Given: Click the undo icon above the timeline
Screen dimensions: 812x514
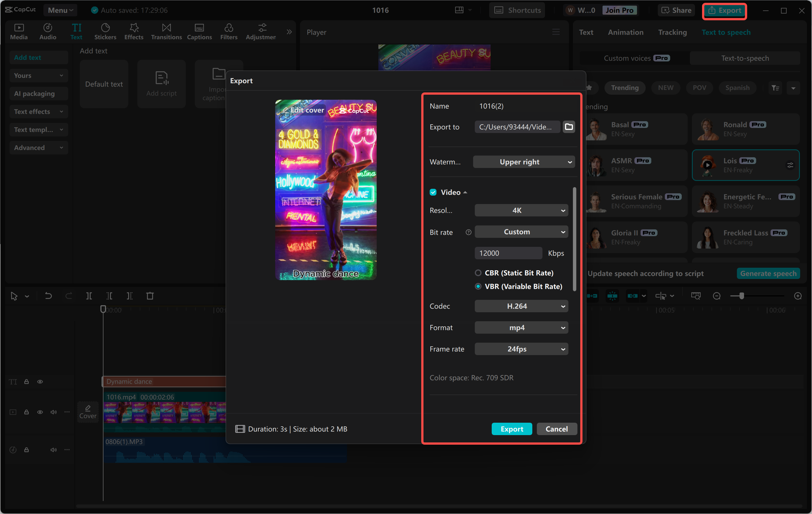Looking at the screenshot, I should coord(48,296).
